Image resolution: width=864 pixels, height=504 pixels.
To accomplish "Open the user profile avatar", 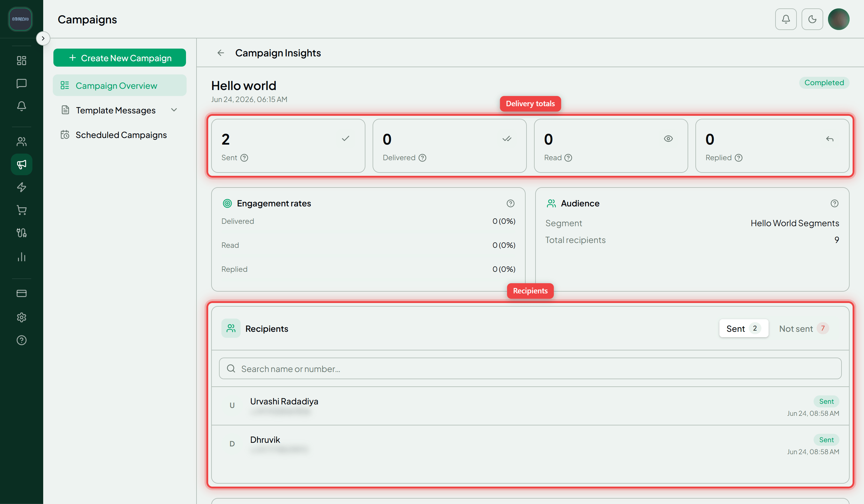I will (x=838, y=19).
